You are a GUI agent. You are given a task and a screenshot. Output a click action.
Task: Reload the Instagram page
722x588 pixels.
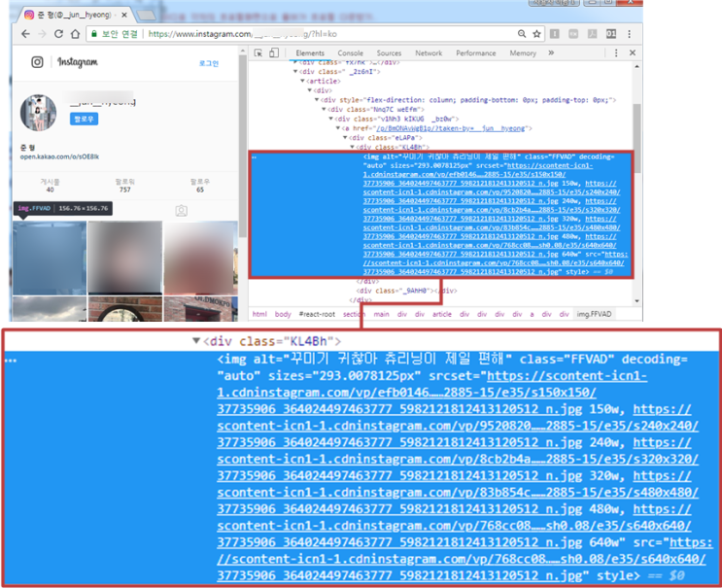point(58,34)
